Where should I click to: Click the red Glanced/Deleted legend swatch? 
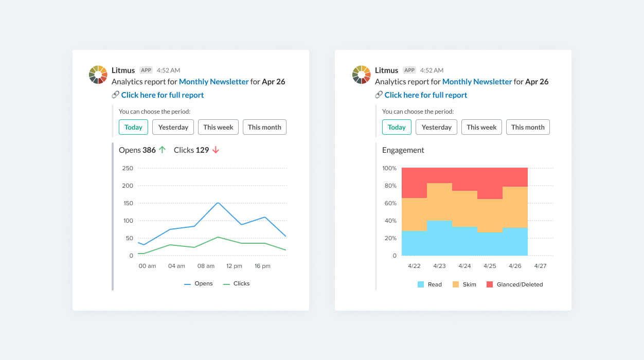490,284
